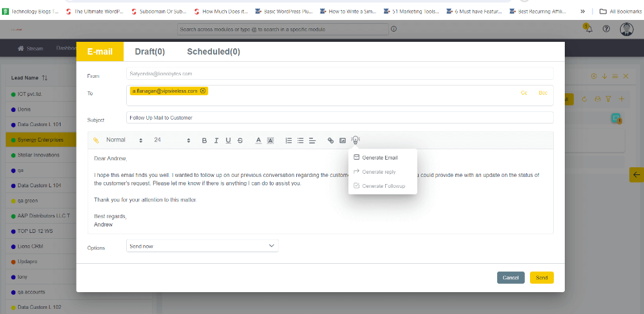Click the strikethrough formatting icon
Image resolution: width=644 pixels, height=314 pixels.
click(x=240, y=140)
